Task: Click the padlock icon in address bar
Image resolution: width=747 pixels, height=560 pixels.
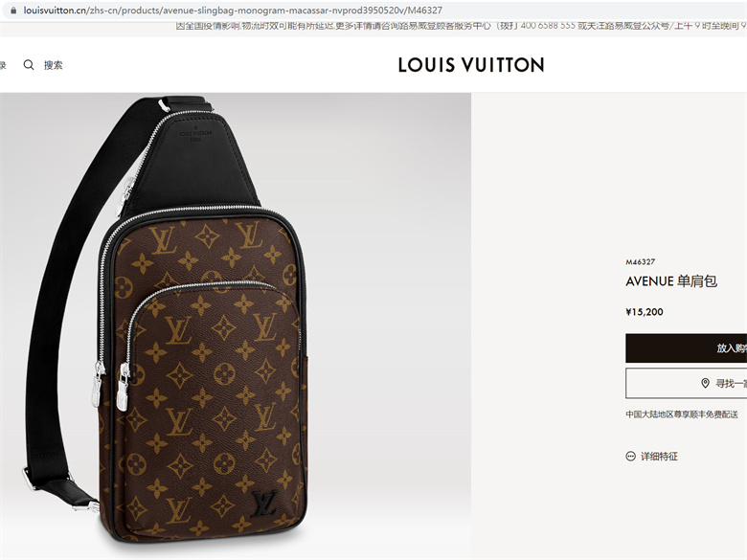Action: tap(13, 10)
